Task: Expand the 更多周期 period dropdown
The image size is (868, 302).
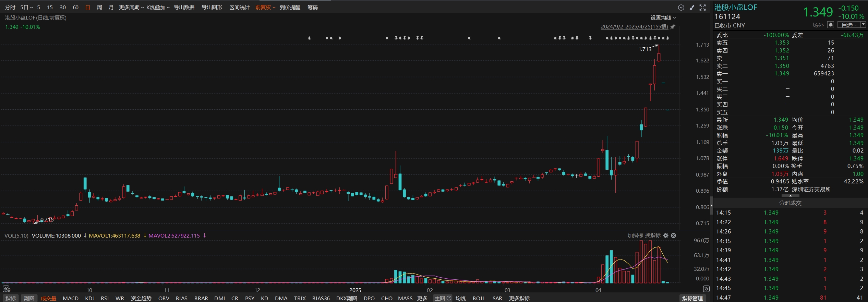Action: pos(131,8)
